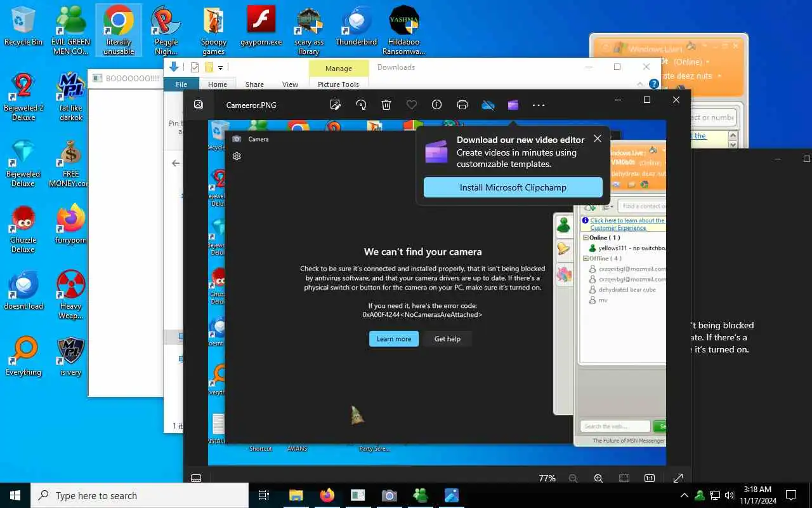Open the volume control in the tray
The width and height of the screenshot is (812, 508).
[x=730, y=495]
